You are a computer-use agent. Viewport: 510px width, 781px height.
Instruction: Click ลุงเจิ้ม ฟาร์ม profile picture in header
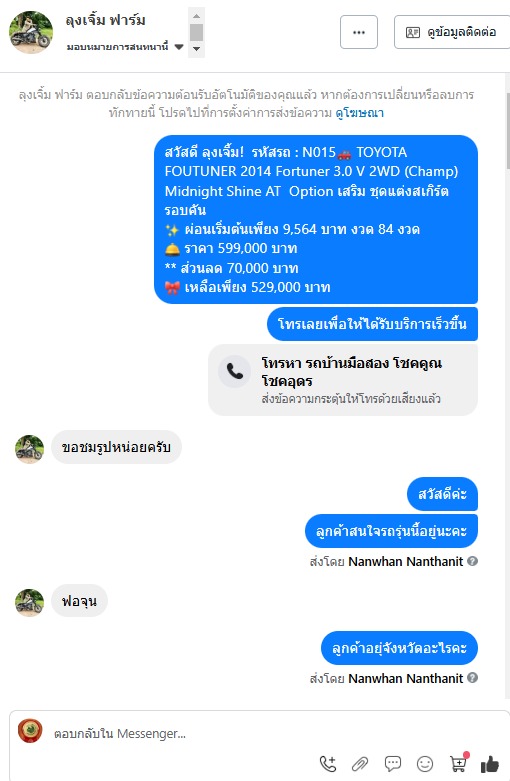pyautogui.click(x=31, y=32)
